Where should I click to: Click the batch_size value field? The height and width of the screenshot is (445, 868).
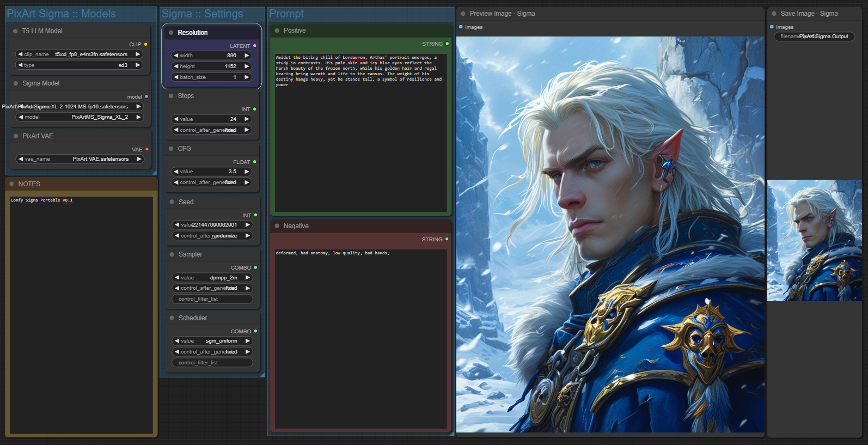pos(211,77)
